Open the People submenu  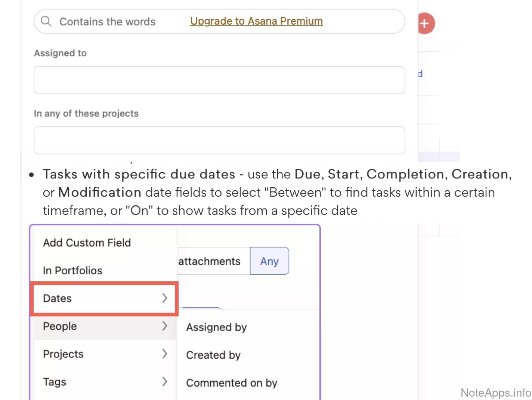(60, 326)
